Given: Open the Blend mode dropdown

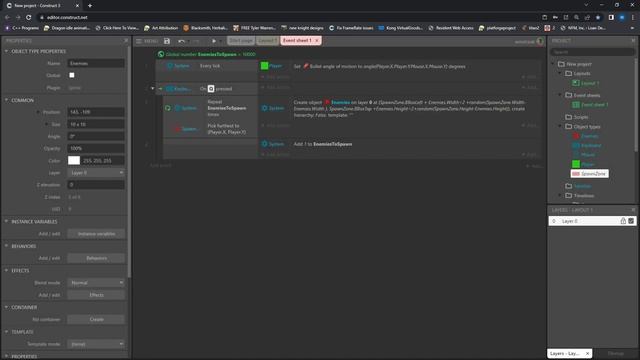Looking at the screenshot, I should click(96, 282).
